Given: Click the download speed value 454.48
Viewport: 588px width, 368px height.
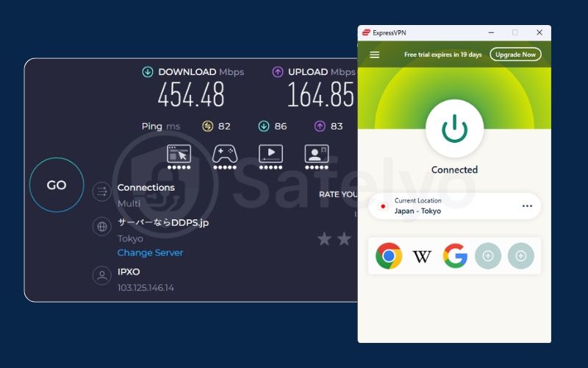Looking at the screenshot, I should coord(191,95).
